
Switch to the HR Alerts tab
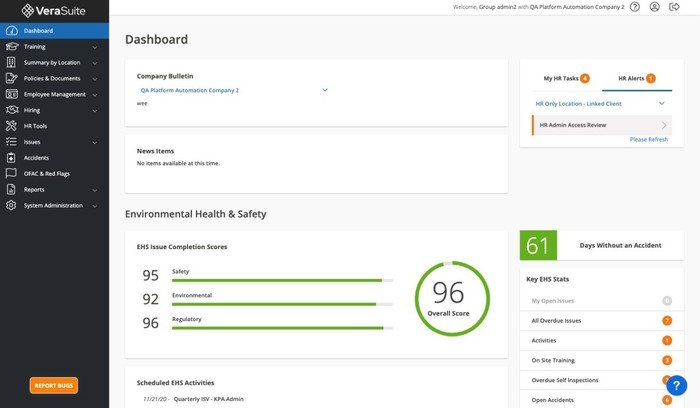tap(637, 79)
